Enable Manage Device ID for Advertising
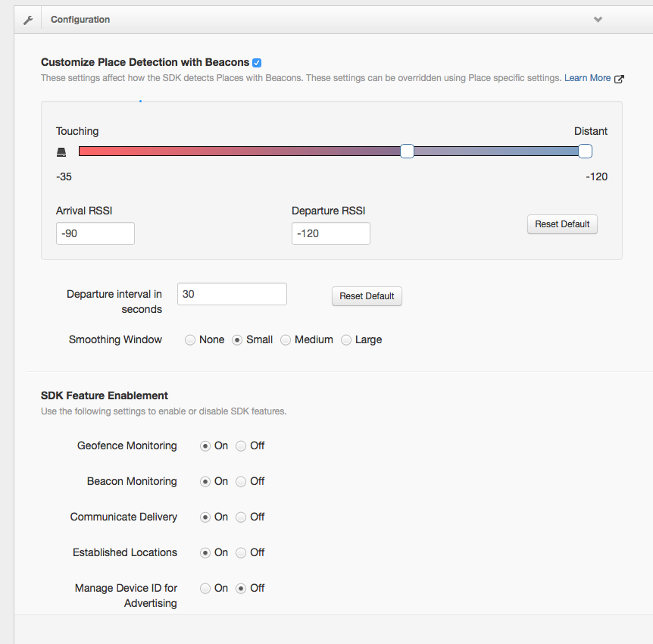Image resolution: width=653 pixels, height=644 pixels. [205, 589]
